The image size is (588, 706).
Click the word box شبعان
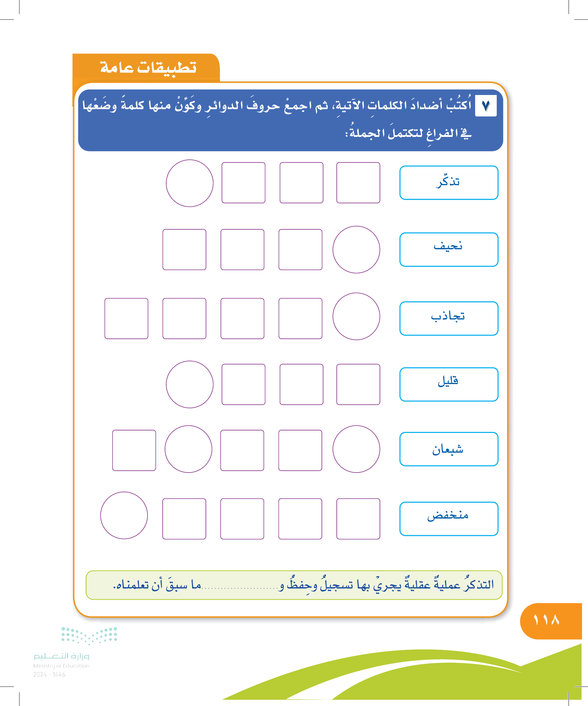(448, 449)
